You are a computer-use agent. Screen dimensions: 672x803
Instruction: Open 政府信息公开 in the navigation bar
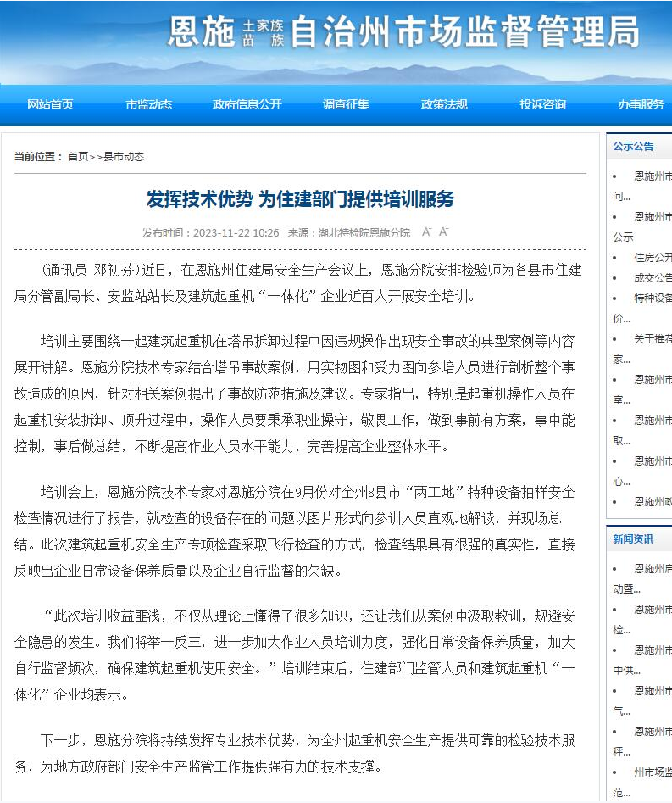coord(247,104)
